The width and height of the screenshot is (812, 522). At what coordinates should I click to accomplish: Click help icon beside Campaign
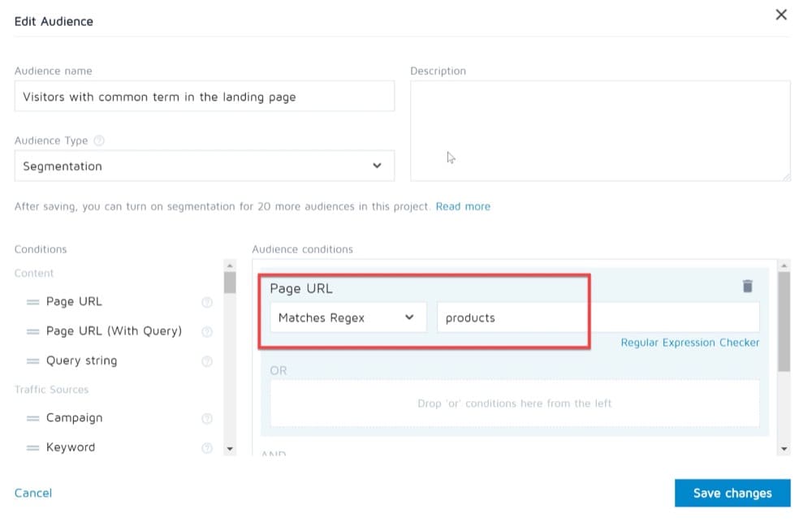click(207, 418)
